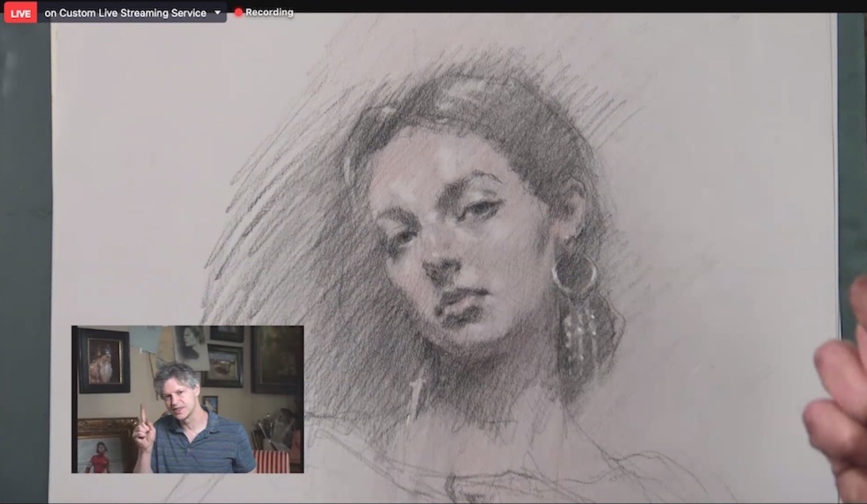Click the red Recording indicator dot
The image size is (867, 504).
click(238, 12)
